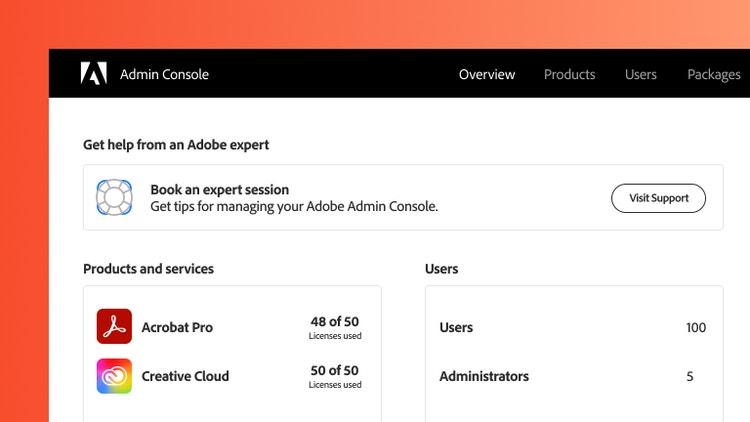Click 'Products and services' section heading

pyautogui.click(x=148, y=268)
